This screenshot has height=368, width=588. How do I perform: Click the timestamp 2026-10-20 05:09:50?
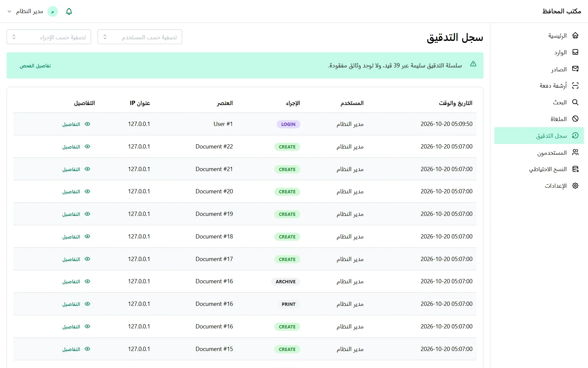pos(447,124)
